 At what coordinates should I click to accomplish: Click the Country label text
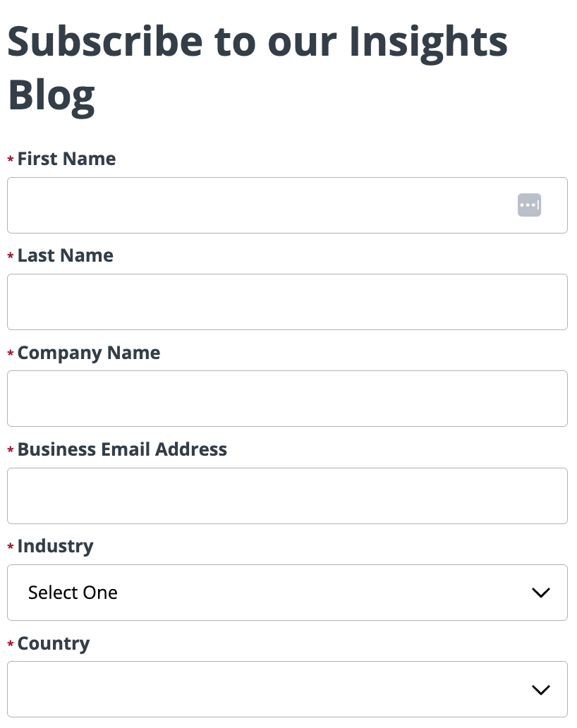[53, 643]
